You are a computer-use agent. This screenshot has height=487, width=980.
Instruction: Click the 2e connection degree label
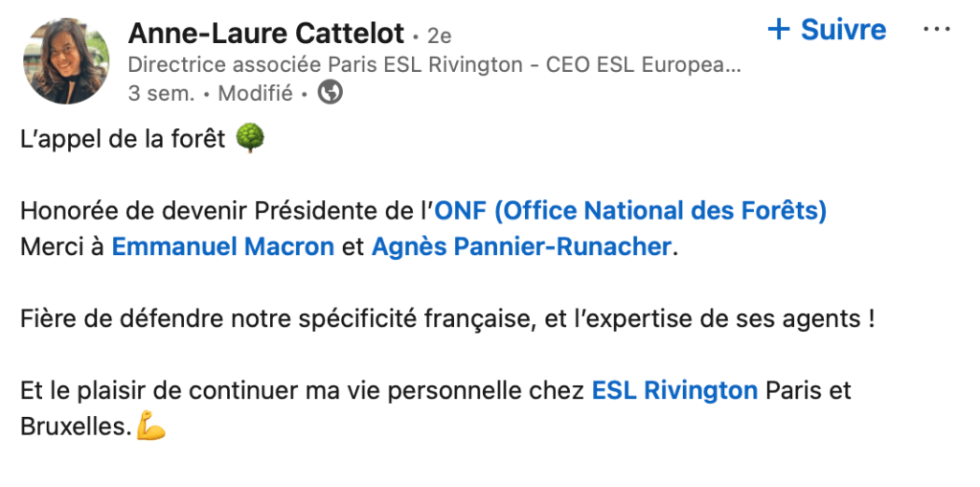(440, 35)
